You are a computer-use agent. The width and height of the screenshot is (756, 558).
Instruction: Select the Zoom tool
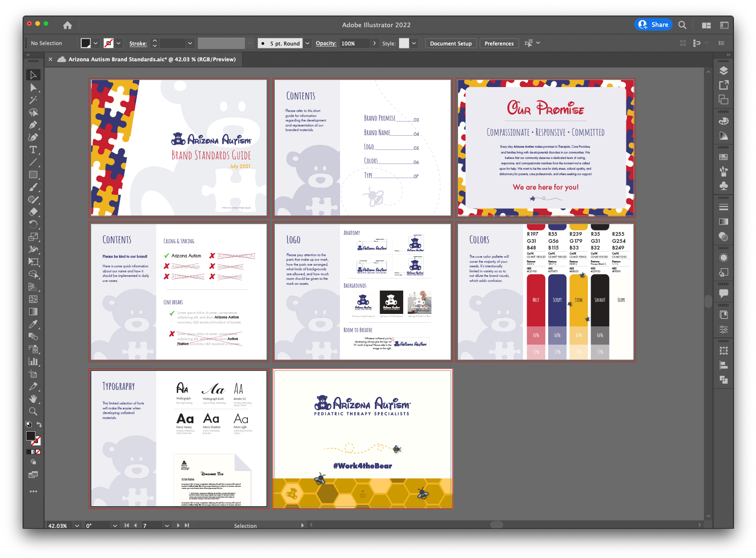pyautogui.click(x=33, y=411)
